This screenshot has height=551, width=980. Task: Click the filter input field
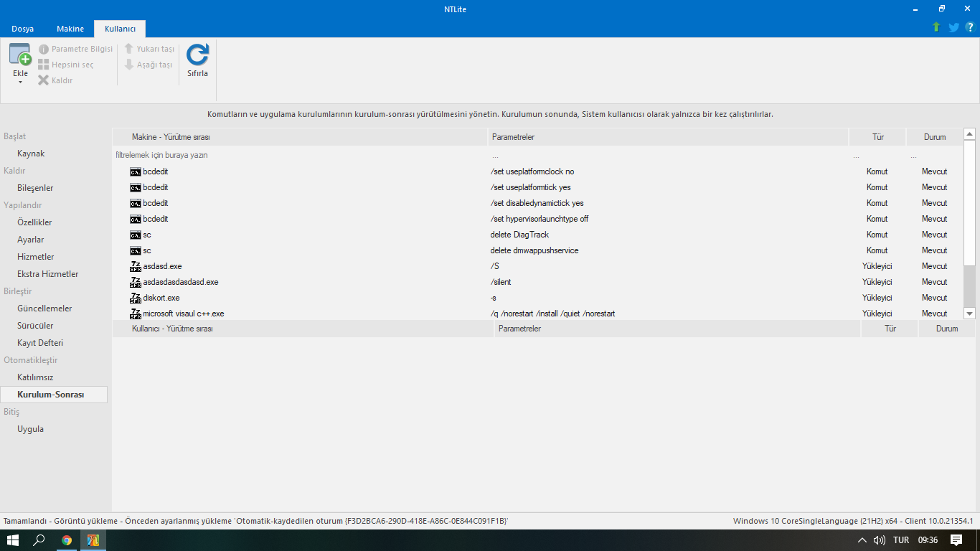click(x=300, y=155)
